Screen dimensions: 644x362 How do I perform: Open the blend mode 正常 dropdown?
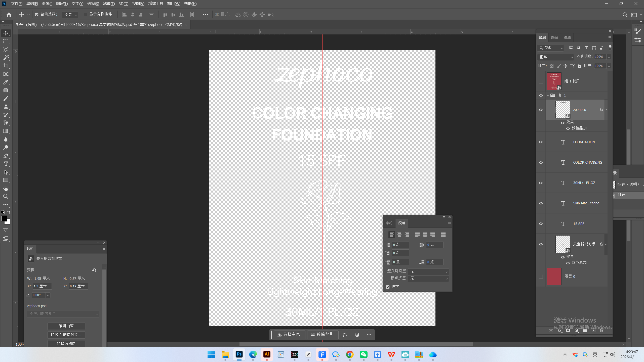555,57
